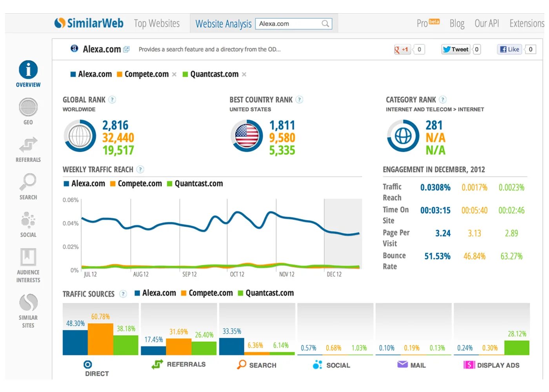Open the Blog menu link
Screen dimensions: 549x392
click(x=457, y=24)
